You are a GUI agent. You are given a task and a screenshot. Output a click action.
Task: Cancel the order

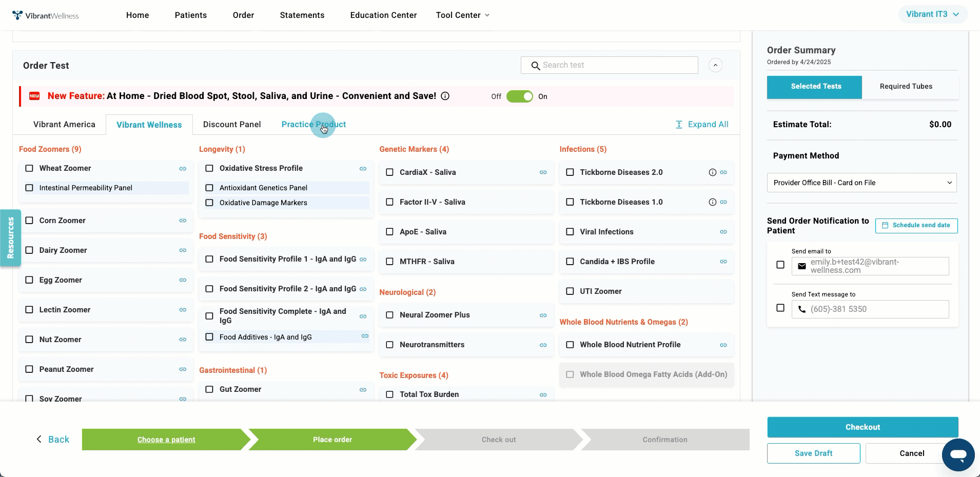912,453
